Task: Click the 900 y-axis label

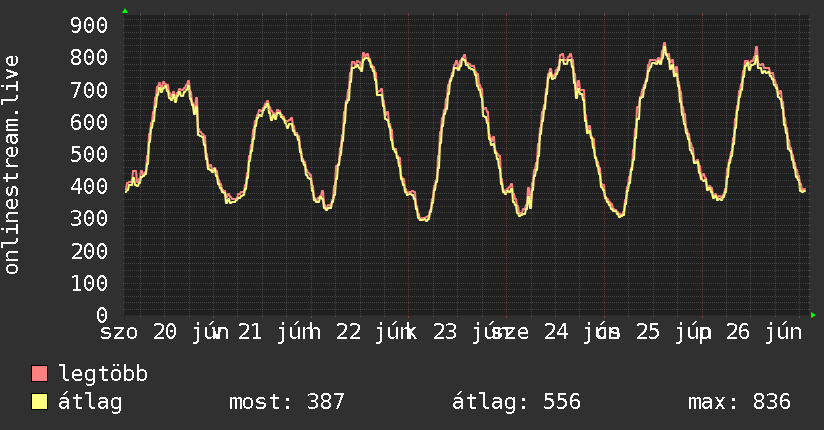Action: tap(89, 25)
